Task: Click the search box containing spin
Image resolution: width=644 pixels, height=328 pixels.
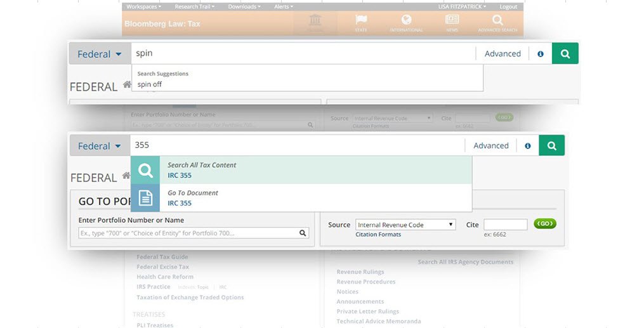Action: pos(303,53)
